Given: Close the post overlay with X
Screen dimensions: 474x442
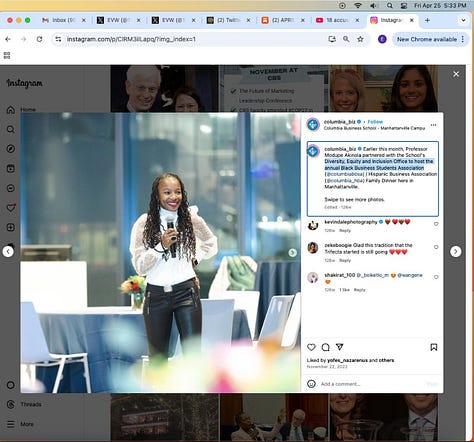Looking at the screenshot, I should point(456,74).
